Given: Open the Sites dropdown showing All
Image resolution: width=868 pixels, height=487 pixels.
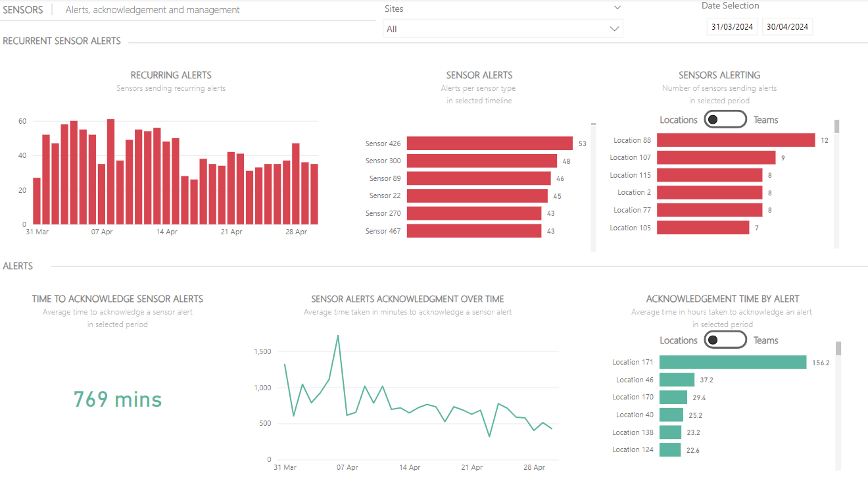Looking at the screenshot, I should tap(502, 29).
